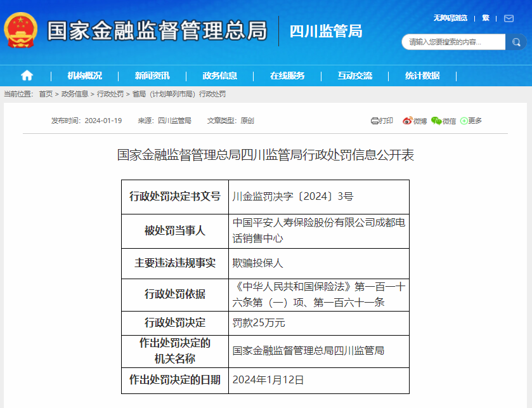Viewport: 532px width, 408px height.
Task: Open the 互动交流 menu
Action: pyautogui.click(x=354, y=76)
